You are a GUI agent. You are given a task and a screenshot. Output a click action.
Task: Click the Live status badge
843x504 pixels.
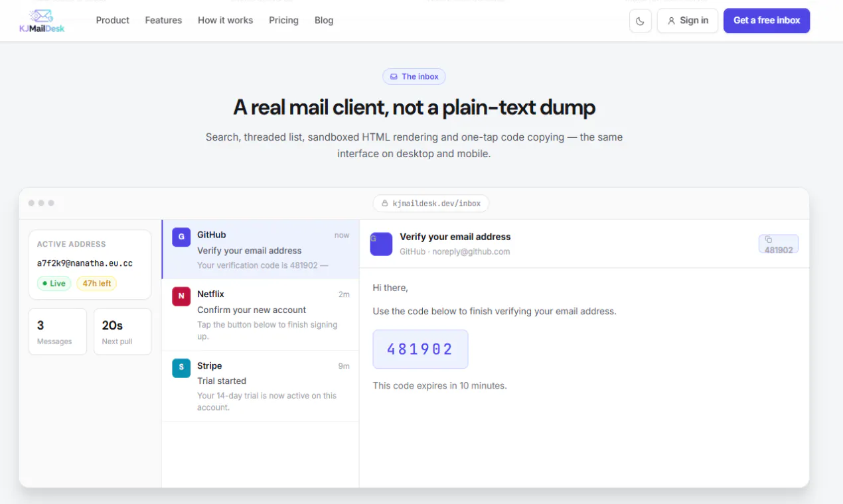coord(54,283)
